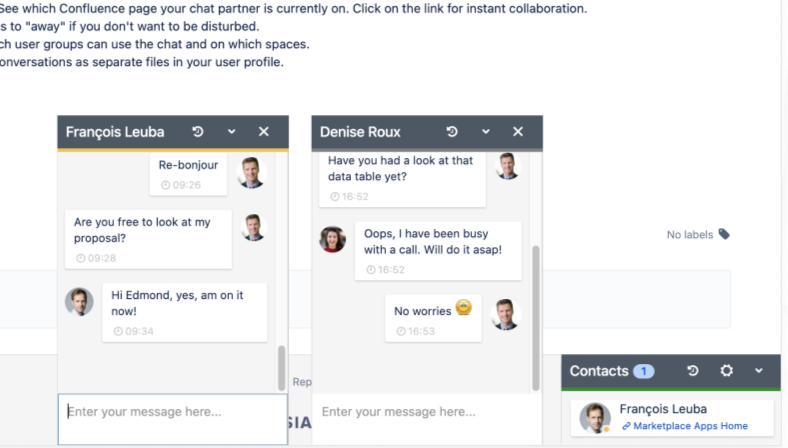788x448 pixels.
Task: Close the Denise Roux chat window
Action: 518,132
